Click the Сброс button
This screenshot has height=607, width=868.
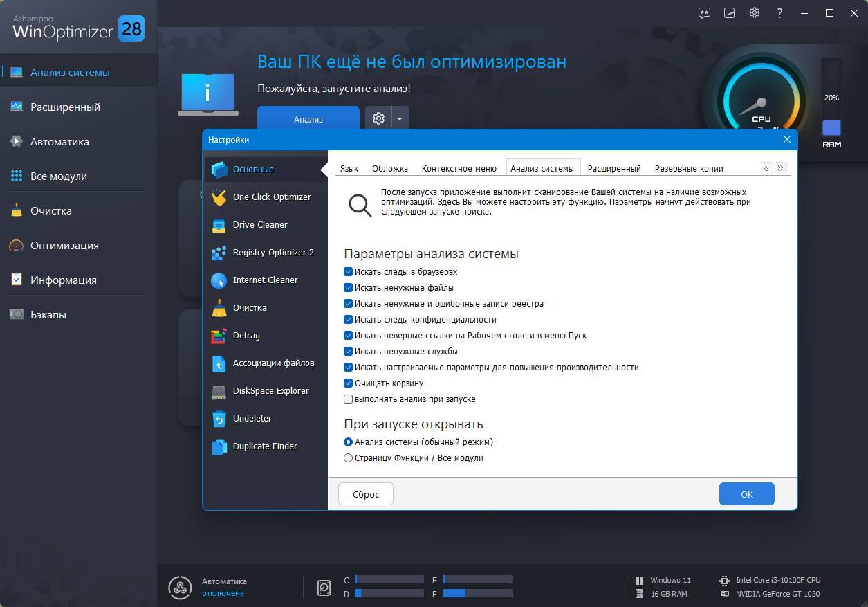366,494
